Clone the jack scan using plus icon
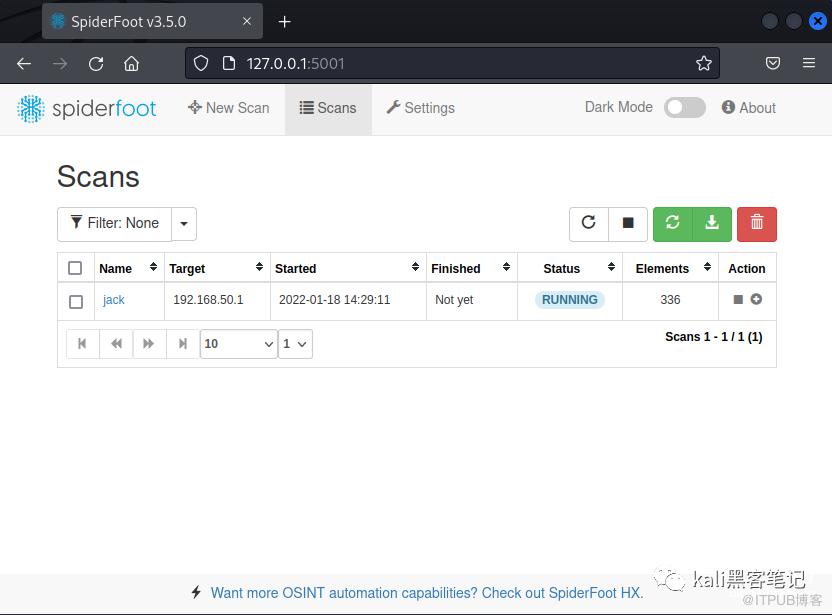832x615 pixels. [756, 300]
